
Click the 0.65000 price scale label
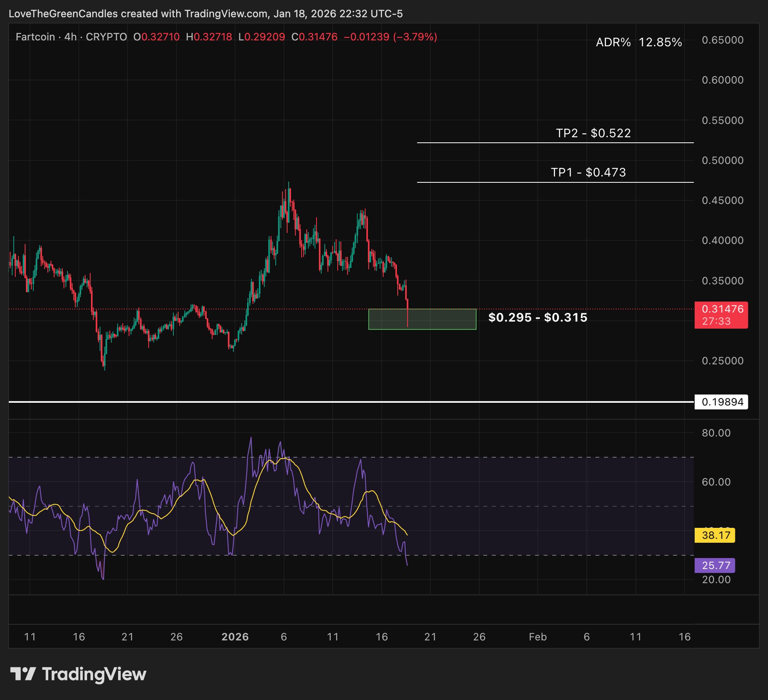(723, 40)
